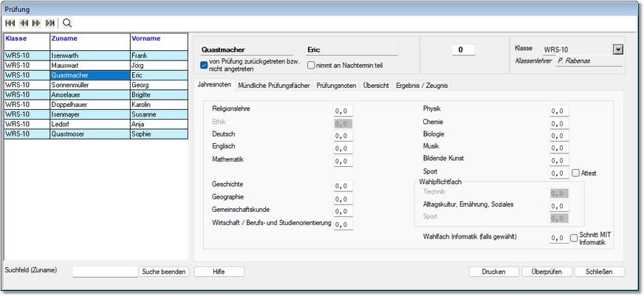Uncheck von Prüfung zurückgetreten checkbox
644x296 pixels.
tap(204, 65)
